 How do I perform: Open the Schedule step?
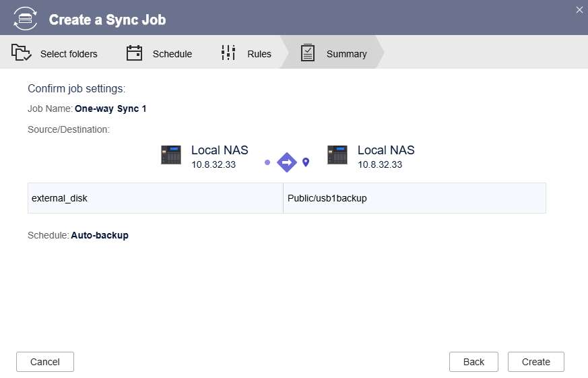[x=159, y=53]
